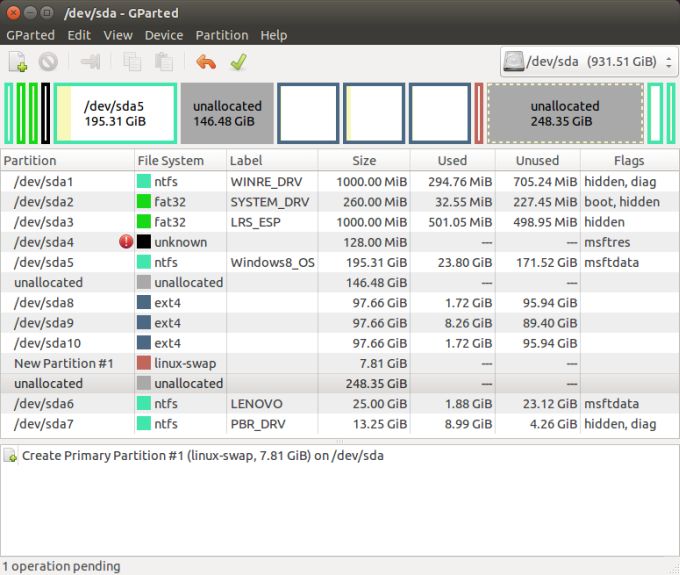Open the Edit menu
The image size is (680, 575).
click(x=79, y=35)
